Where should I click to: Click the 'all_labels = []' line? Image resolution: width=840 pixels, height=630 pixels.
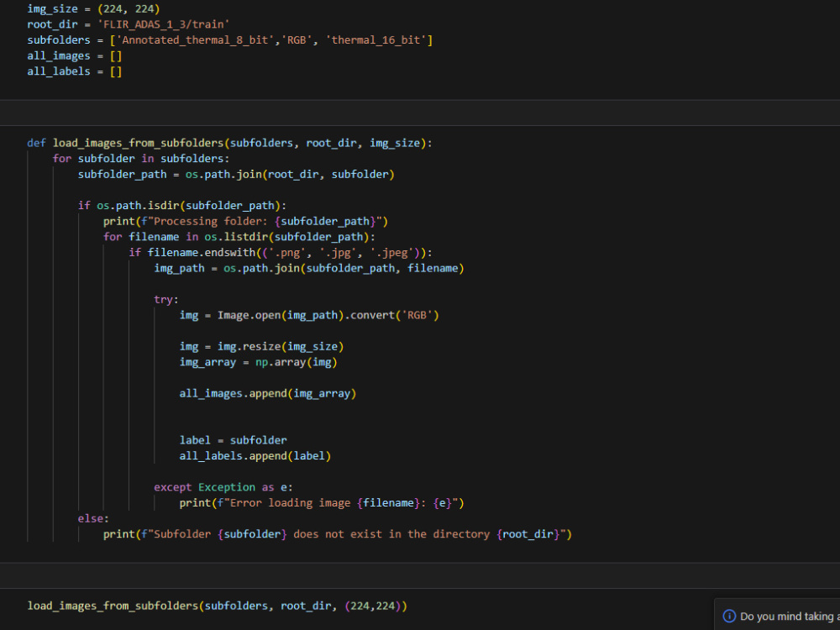pos(75,71)
